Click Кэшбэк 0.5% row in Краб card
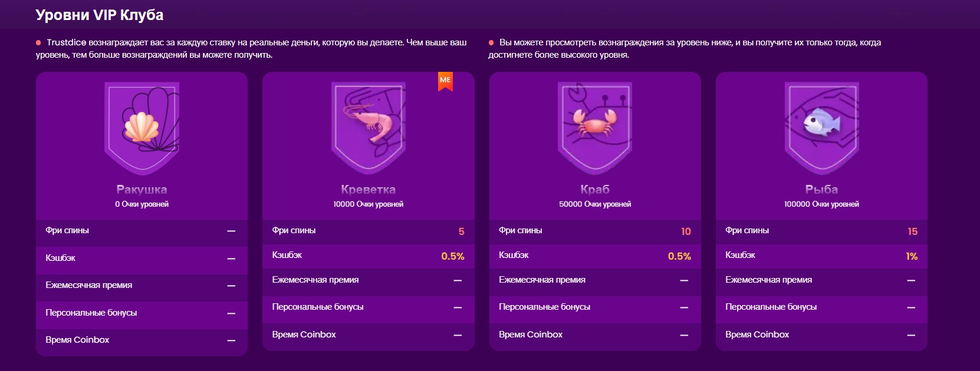 coord(595,256)
